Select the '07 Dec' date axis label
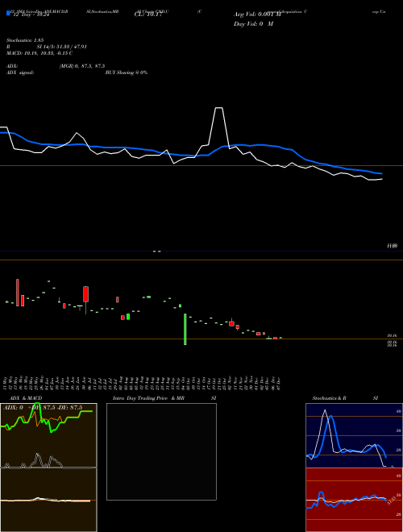 [x=279, y=383]
